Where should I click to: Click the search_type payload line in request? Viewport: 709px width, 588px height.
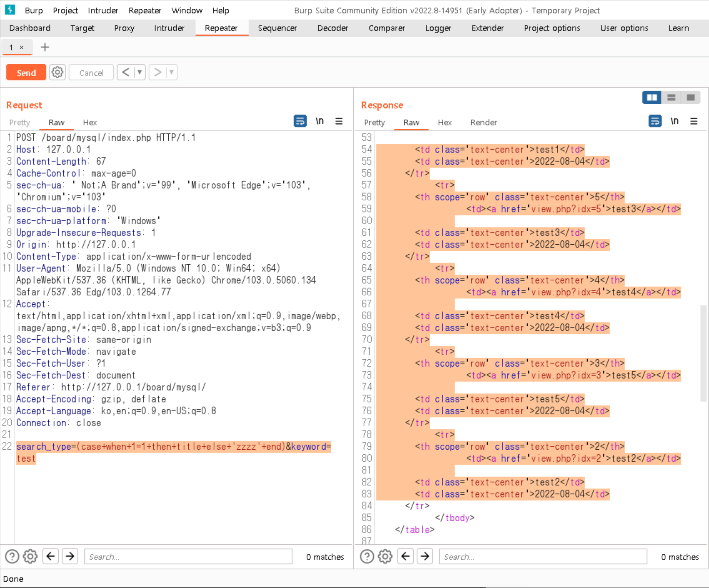coord(174,453)
